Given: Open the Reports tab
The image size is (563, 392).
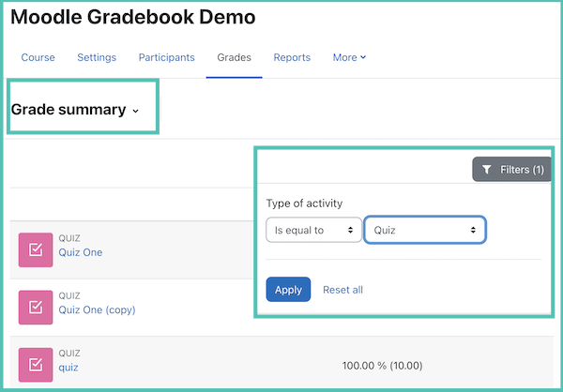Looking at the screenshot, I should point(292,57).
